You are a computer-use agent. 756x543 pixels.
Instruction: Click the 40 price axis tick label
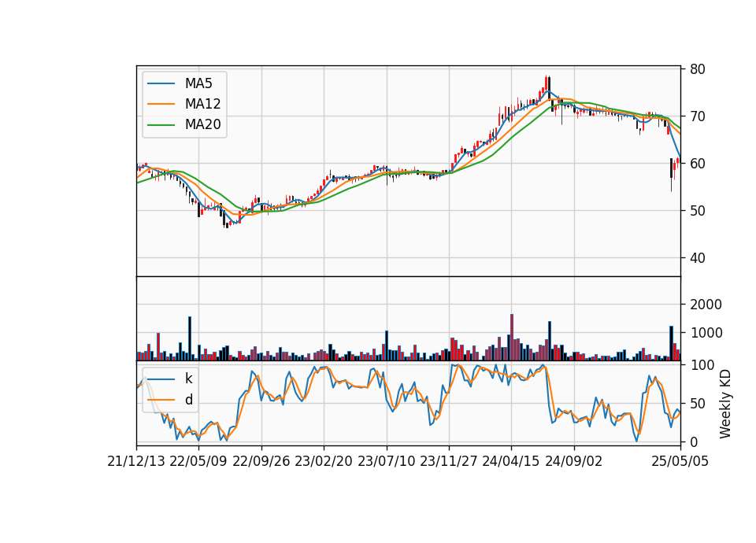[x=697, y=258]
